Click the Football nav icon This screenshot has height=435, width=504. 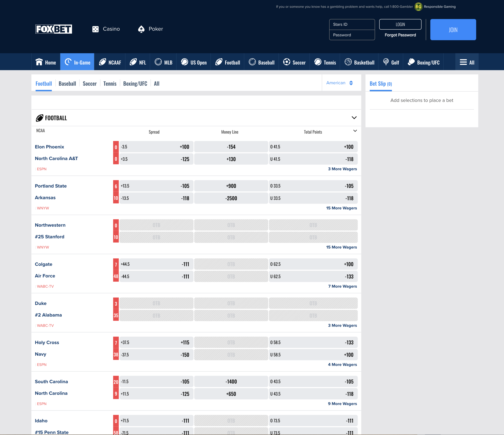[x=219, y=62]
